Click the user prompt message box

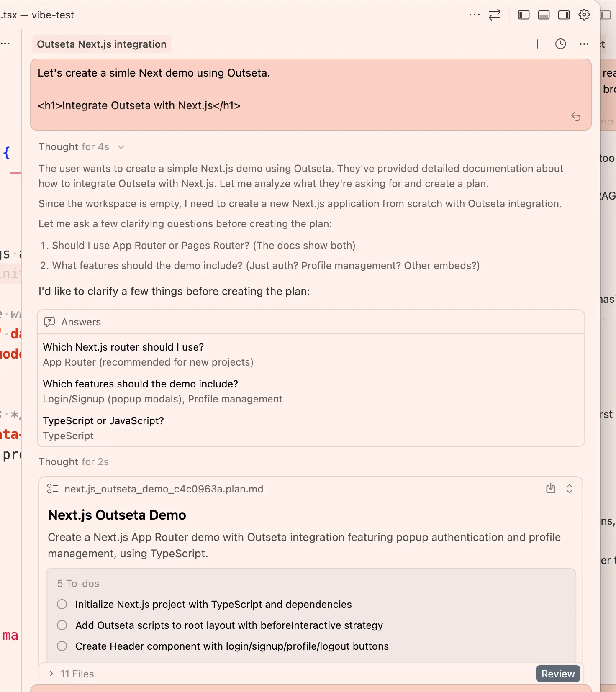(311, 95)
